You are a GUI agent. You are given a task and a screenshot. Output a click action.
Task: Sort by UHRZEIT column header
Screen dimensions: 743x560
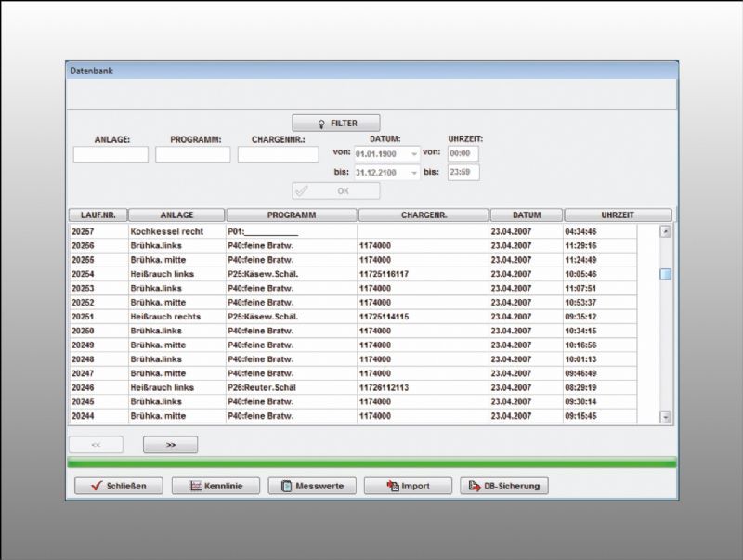[618, 215]
